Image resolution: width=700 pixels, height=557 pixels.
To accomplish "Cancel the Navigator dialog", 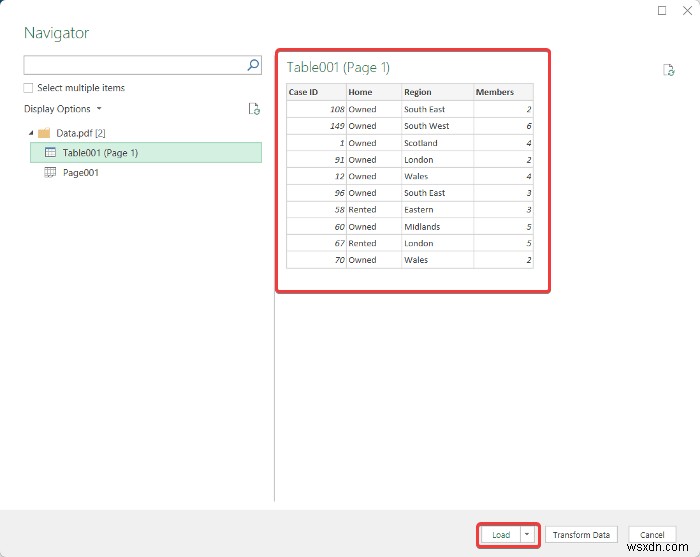I will [652, 535].
